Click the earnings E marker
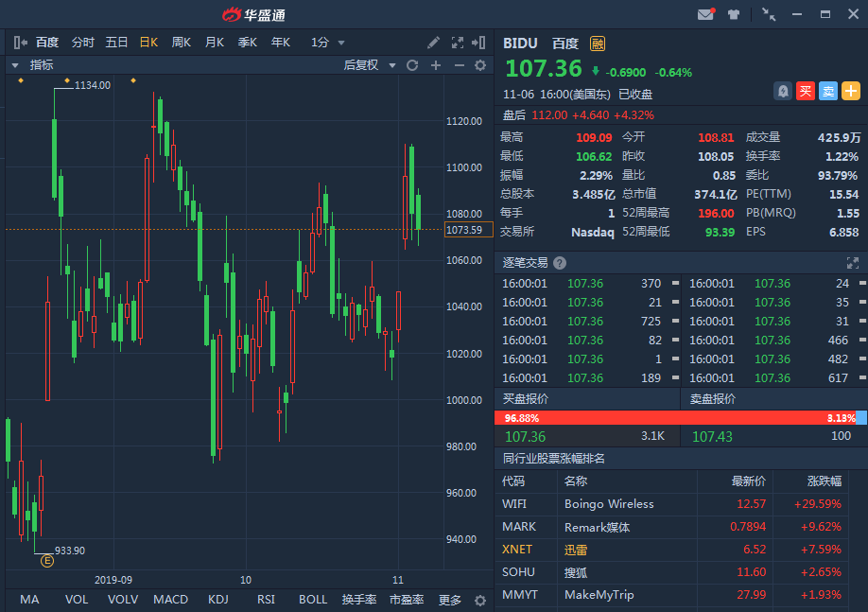This screenshot has height=612, width=868. (x=47, y=561)
